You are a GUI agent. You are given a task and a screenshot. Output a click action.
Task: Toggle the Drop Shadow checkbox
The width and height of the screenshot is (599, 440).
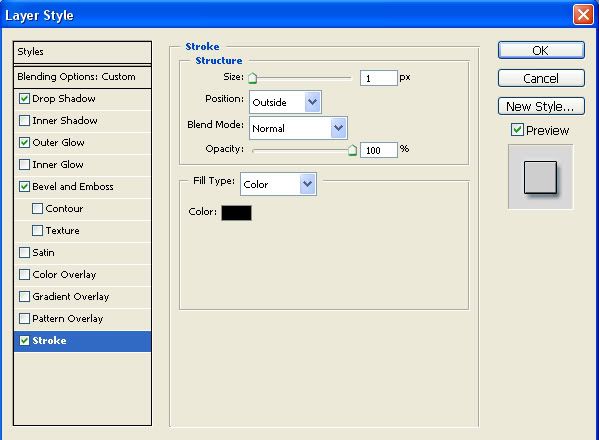[x=24, y=99]
